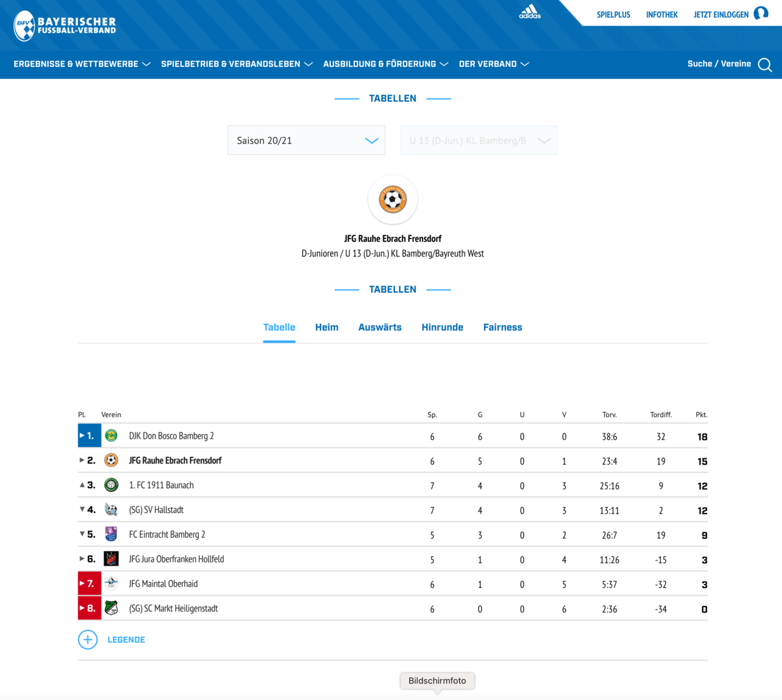
Task: Click the (SG) SV Hallstadt crest
Action: pyautogui.click(x=111, y=510)
